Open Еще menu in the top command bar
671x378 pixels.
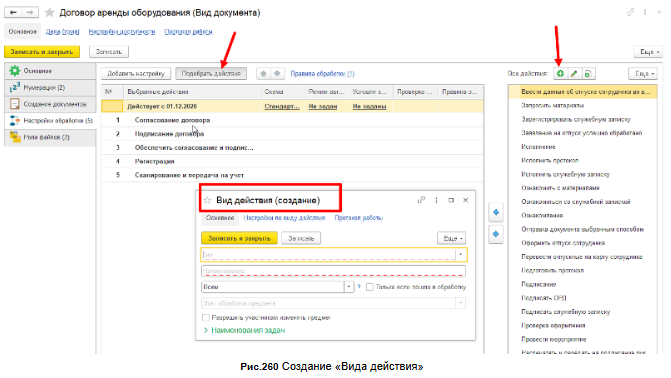(648, 51)
